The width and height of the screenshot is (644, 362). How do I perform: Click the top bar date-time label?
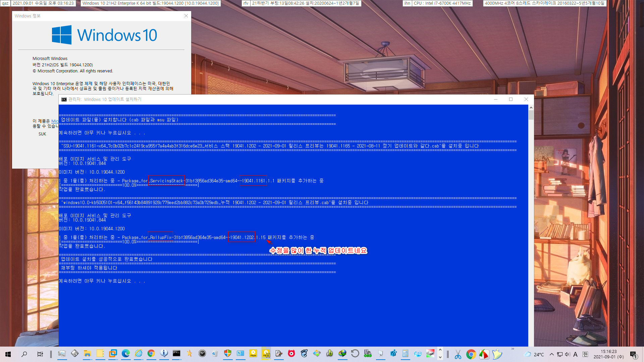[43, 3]
